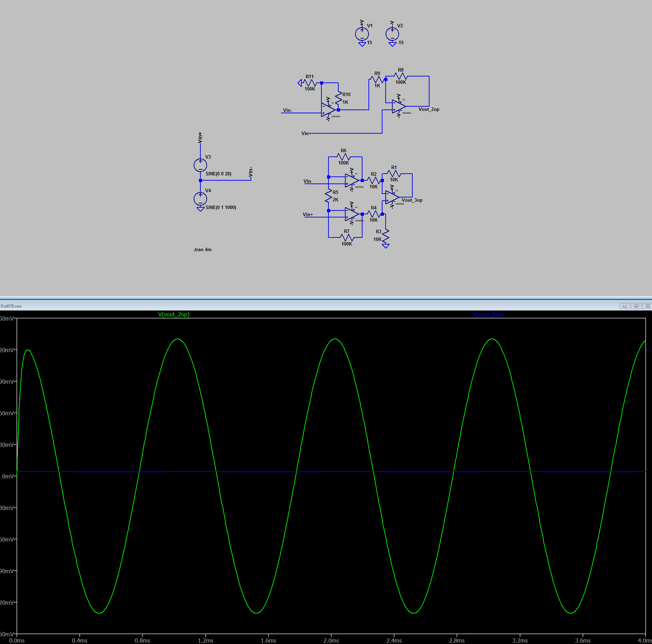Click the Vin+ label above V3

pos(200,138)
